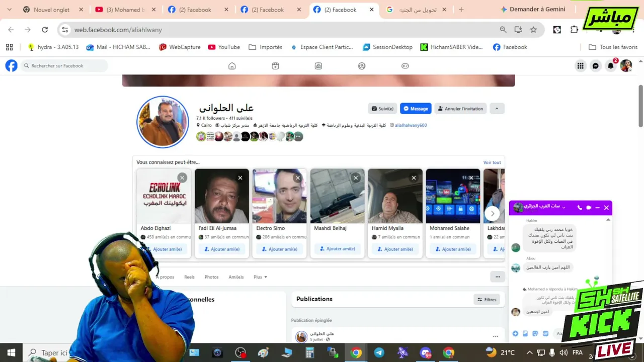Open Chrome extensions puzzle icon

tap(574, 30)
